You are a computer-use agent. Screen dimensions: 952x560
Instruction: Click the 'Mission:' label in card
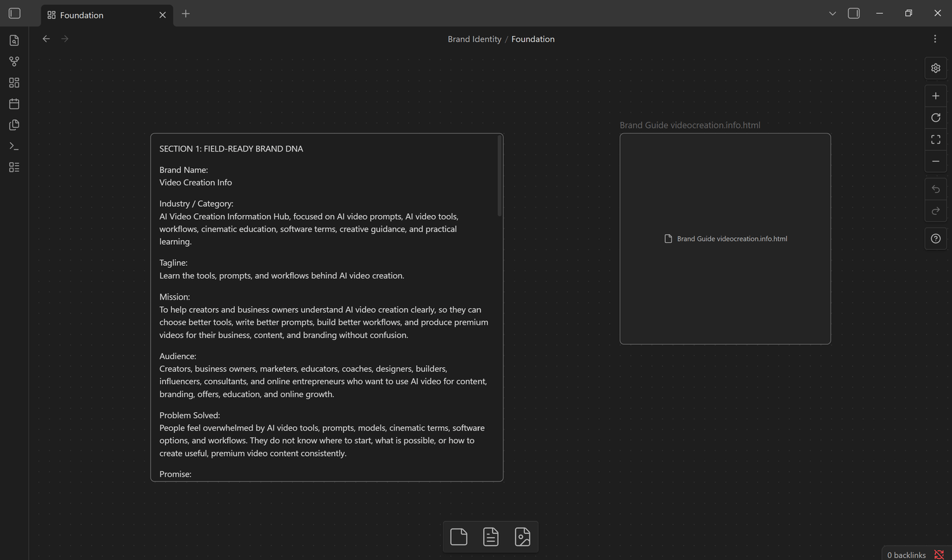point(175,297)
